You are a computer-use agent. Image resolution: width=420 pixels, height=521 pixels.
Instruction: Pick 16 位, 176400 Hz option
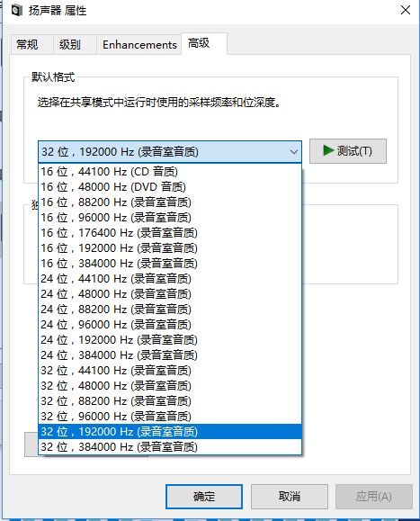(x=170, y=232)
